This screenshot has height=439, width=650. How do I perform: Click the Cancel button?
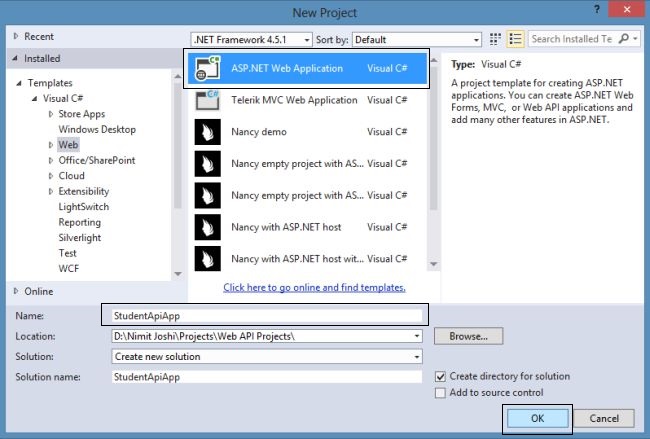tap(604, 418)
